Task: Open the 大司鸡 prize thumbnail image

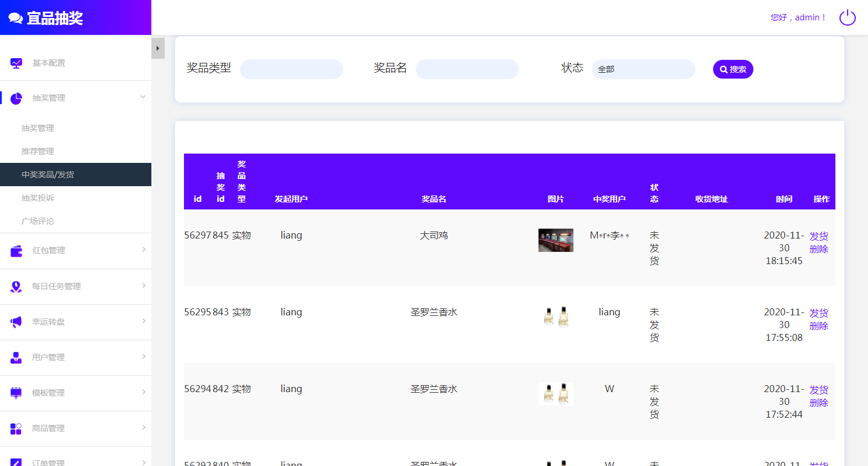Action: click(x=556, y=240)
